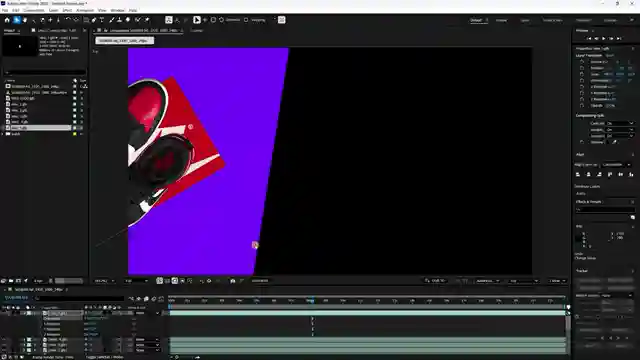Click the Project panel search field
The width and height of the screenshot is (640, 360).
(x=44, y=72)
